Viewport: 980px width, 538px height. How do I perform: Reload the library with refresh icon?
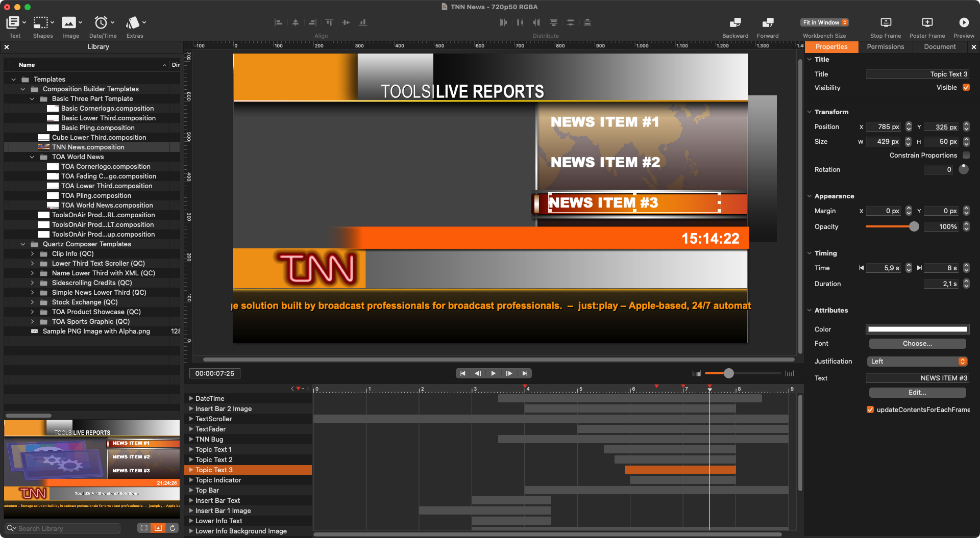click(173, 528)
